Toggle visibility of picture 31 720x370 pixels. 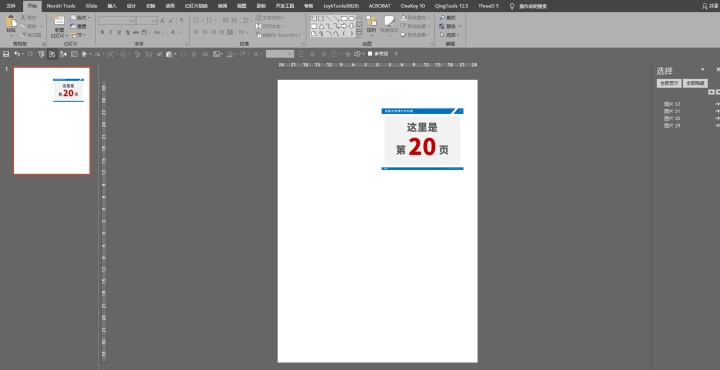717,112
